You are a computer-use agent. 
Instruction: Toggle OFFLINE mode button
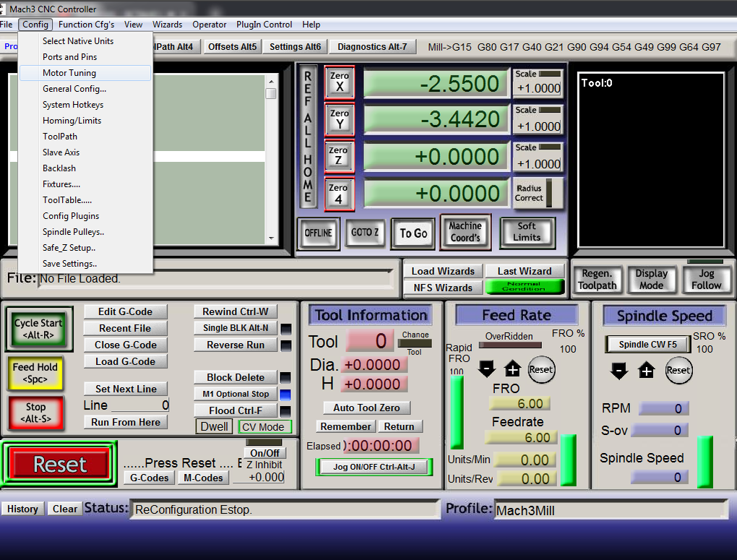click(x=318, y=233)
